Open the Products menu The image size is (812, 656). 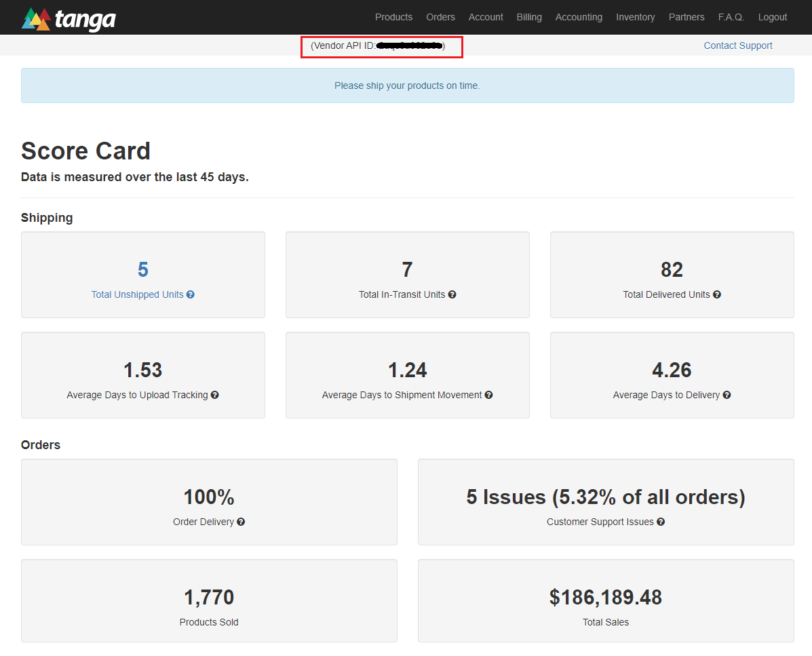tap(393, 16)
